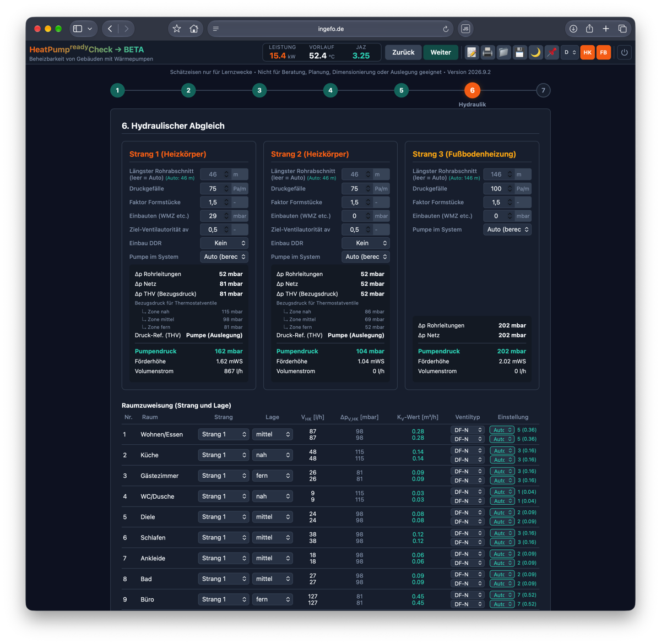The image size is (661, 644).
Task: Open the folder icon to load a project
Action: pos(503,52)
